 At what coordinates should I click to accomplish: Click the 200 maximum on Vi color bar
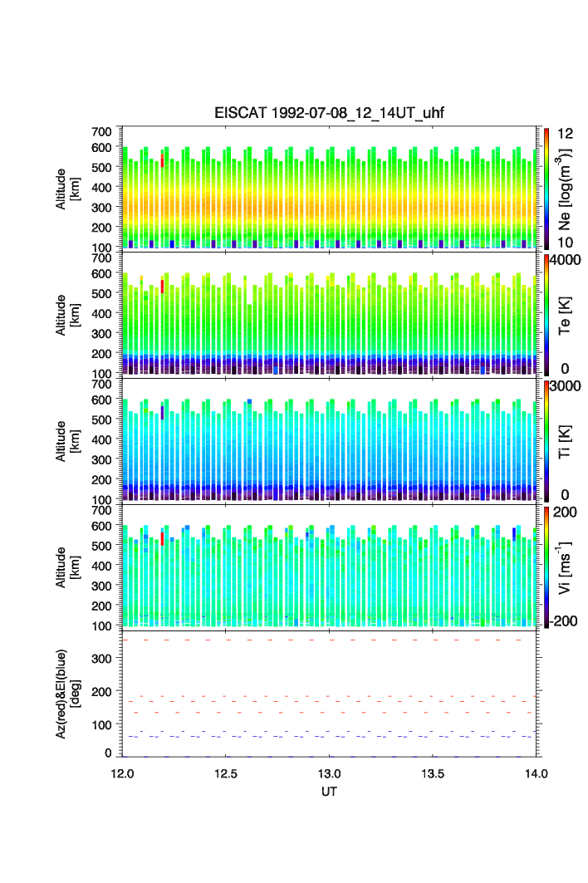click(565, 512)
